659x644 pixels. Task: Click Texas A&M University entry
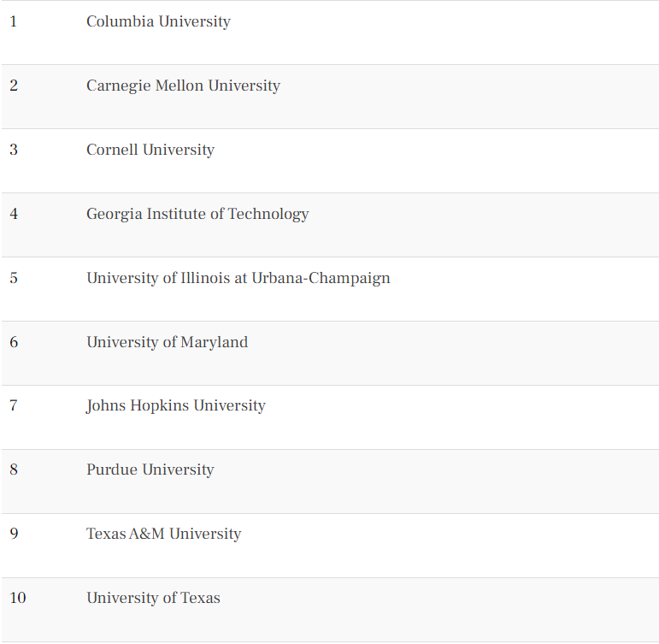point(163,534)
